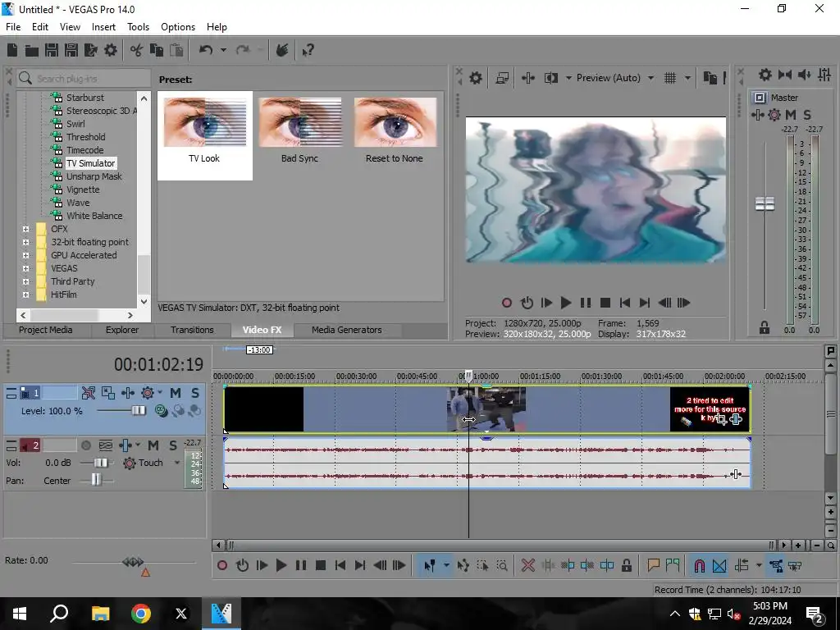Solo audio track 2
This screenshot has height=630, width=840.
tap(173, 445)
